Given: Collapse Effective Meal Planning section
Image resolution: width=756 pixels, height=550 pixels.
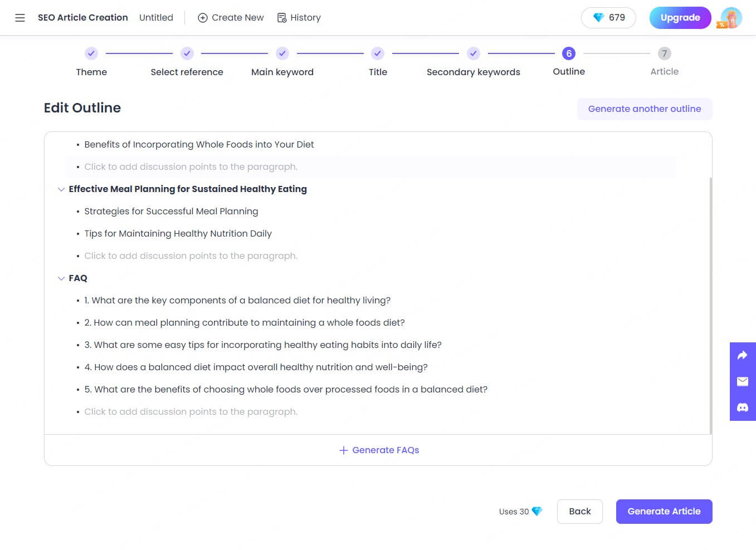Looking at the screenshot, I should pyautogui.click(x=61, y=189).
